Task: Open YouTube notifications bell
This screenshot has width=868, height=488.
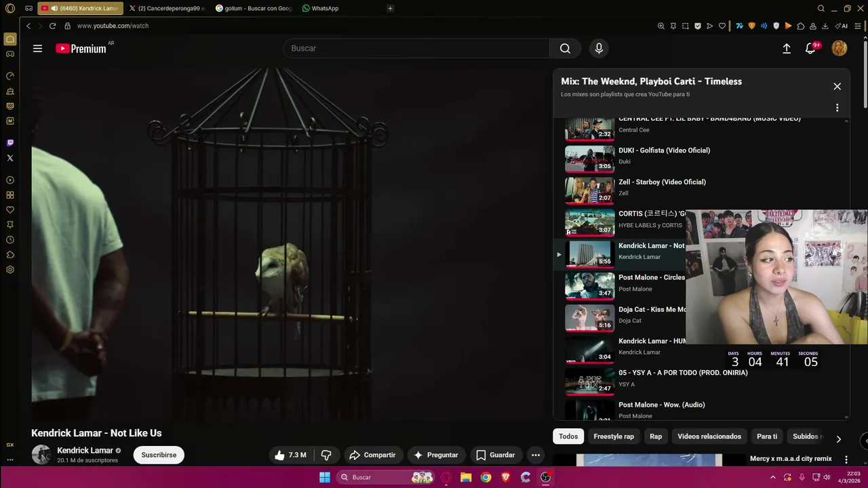Action: (x=810, y=48)
